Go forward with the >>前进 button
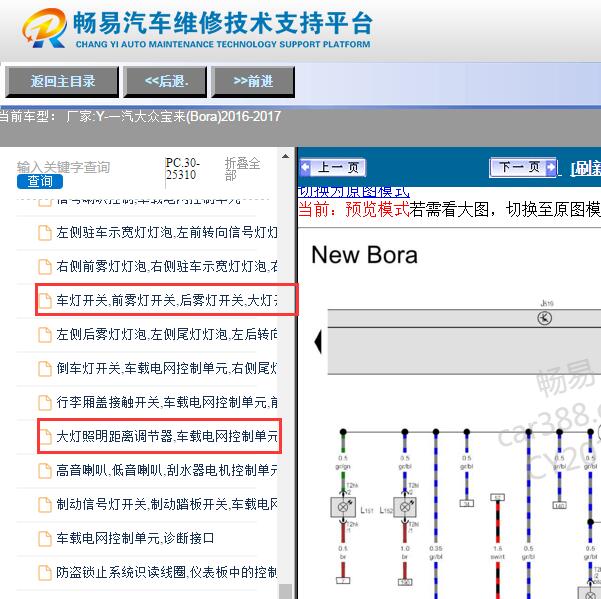 [x=253, y=81]
